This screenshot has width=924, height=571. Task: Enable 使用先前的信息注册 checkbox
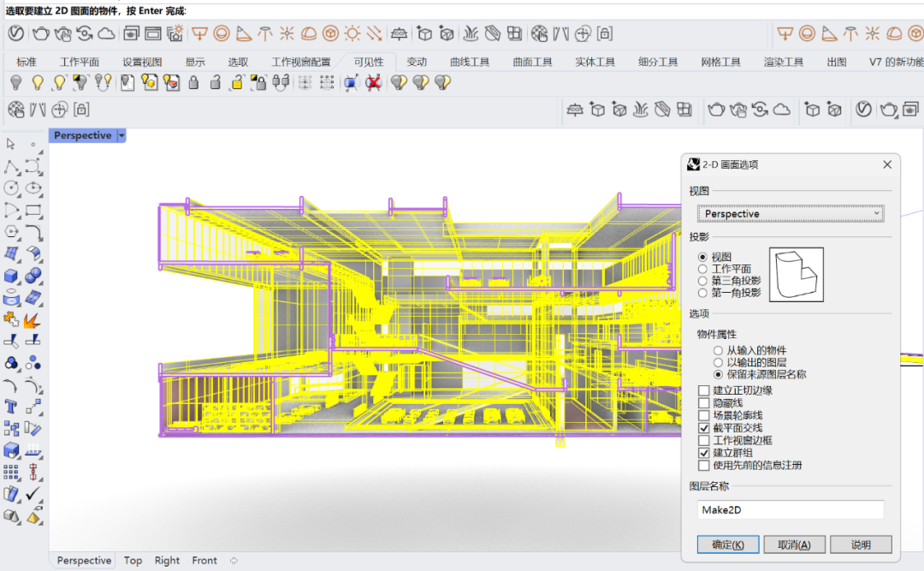point(703,466)
